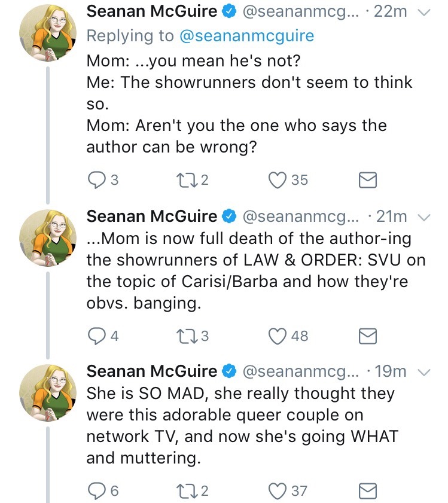Like the tweet with 35 likes
Viewport: 448px width, 503px height.
pyautogui.click(x=279, y=179)
